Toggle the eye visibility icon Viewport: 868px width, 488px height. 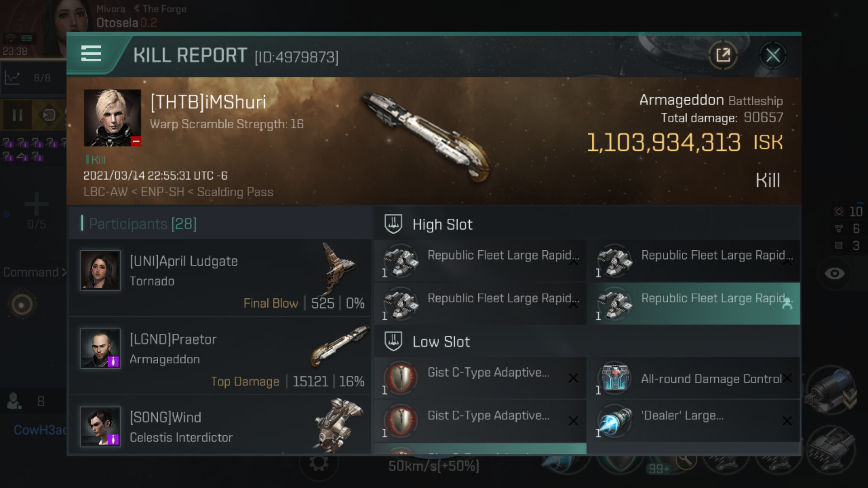coord(835,273)
